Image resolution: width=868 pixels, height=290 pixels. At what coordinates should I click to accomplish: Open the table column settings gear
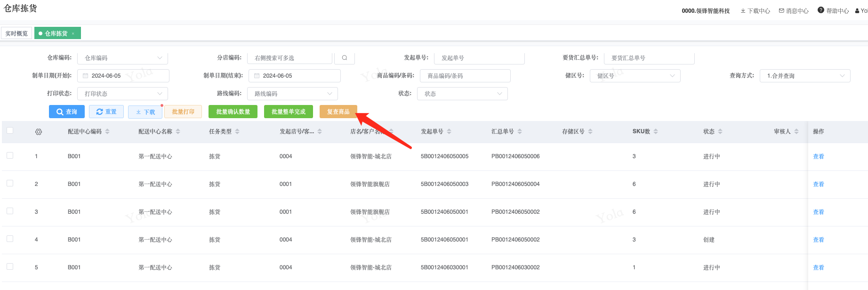[x=39, y=132]
